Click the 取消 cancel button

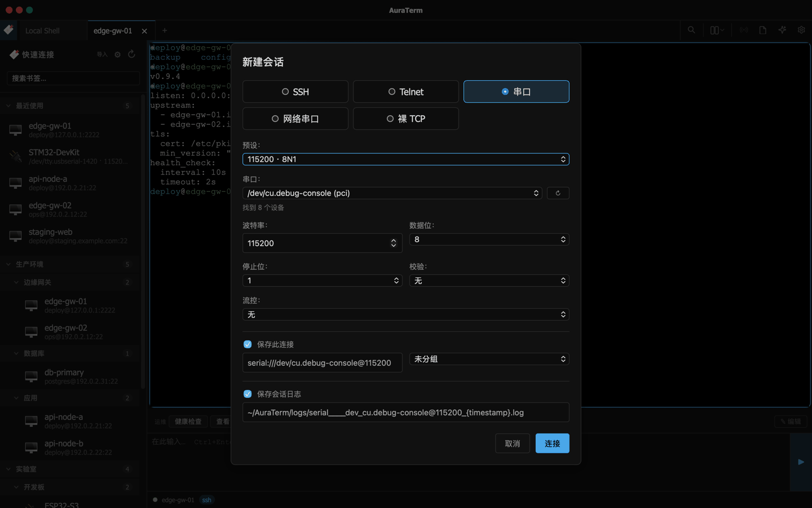pos(512,444)
